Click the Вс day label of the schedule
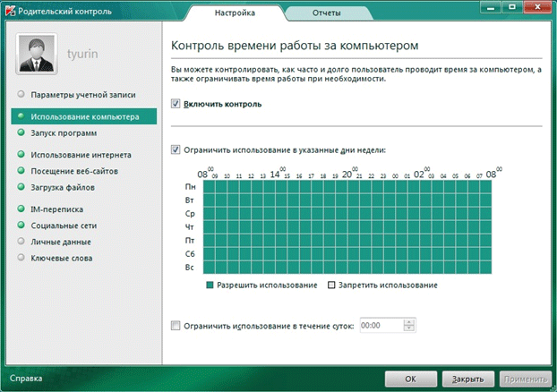The width and height of the screenshot is (557, 392). [x=190, y=268]
